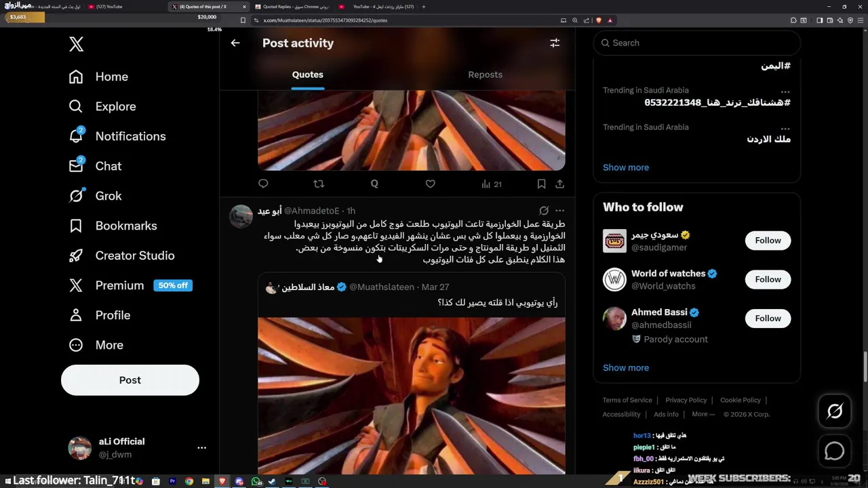868x488 pixels.
Task: Open Creator Studio
Action: (x=121, y=256)
